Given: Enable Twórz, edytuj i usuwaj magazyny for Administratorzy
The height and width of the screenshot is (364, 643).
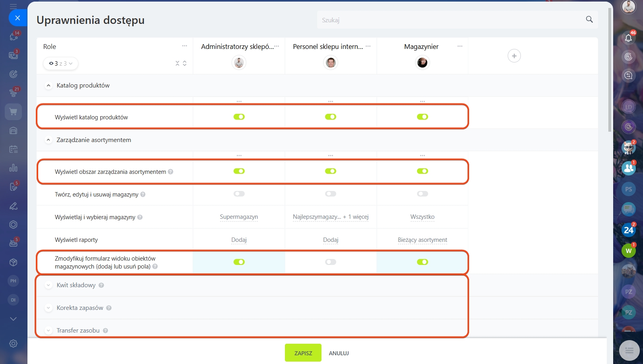Looking at the screenshot, I should [x=239, y=194].
